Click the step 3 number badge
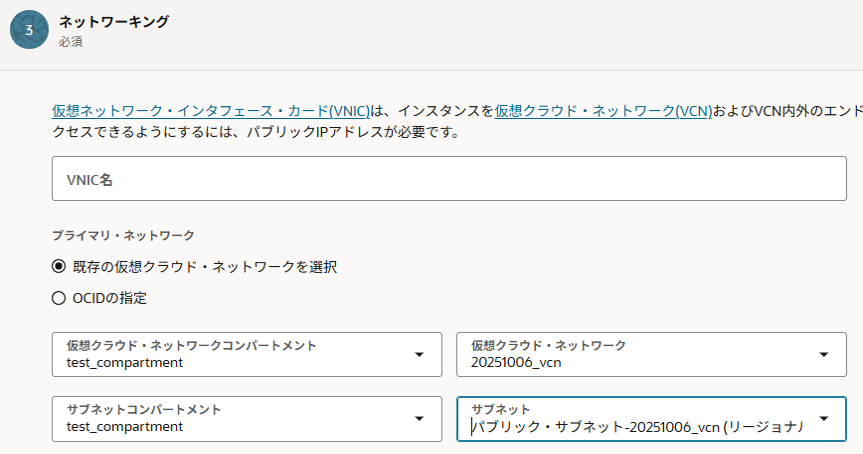Screen dimensions: 863x454 pyautogui.click(x=29, y=30)
